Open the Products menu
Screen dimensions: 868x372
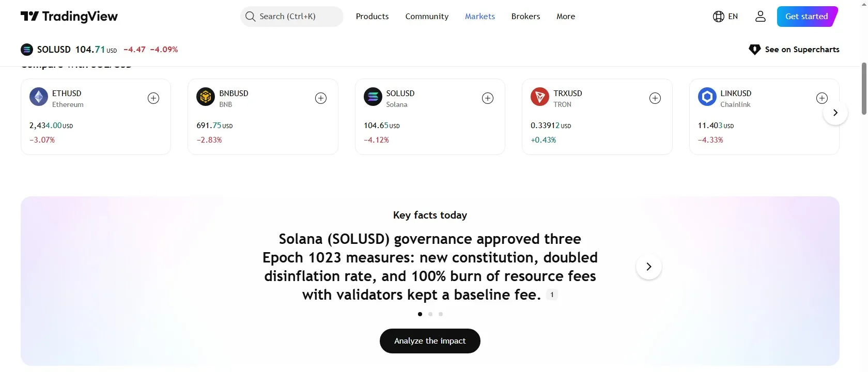click(372, 17)
